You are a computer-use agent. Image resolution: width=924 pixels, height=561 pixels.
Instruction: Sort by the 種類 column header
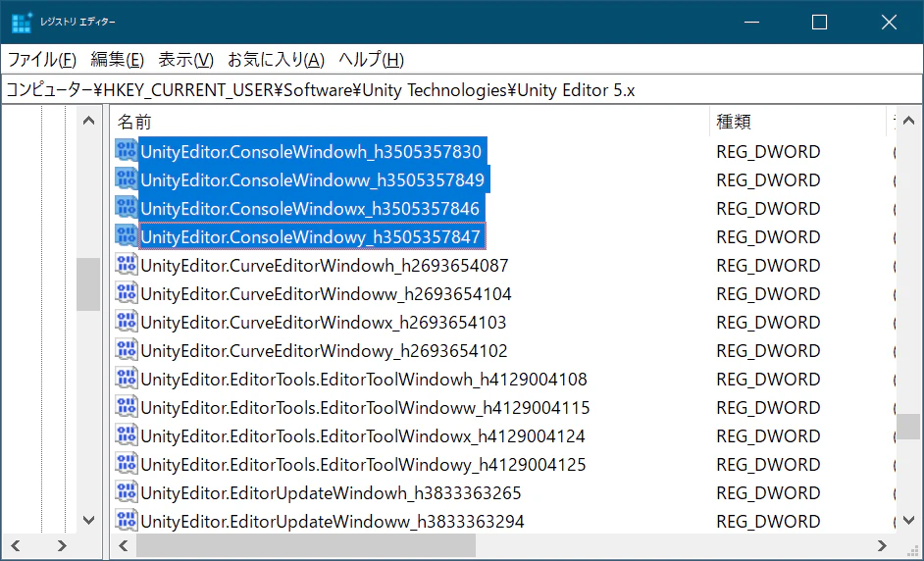pyautogui.click(x=797, y=122)
